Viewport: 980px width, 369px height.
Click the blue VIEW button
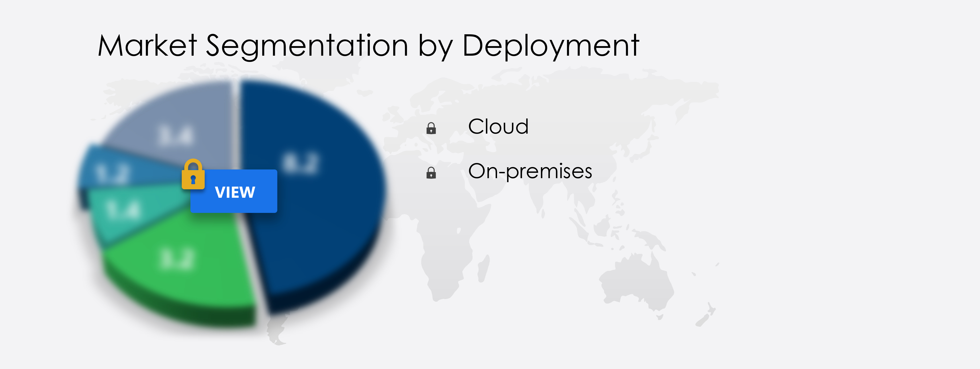pos(234,191)
